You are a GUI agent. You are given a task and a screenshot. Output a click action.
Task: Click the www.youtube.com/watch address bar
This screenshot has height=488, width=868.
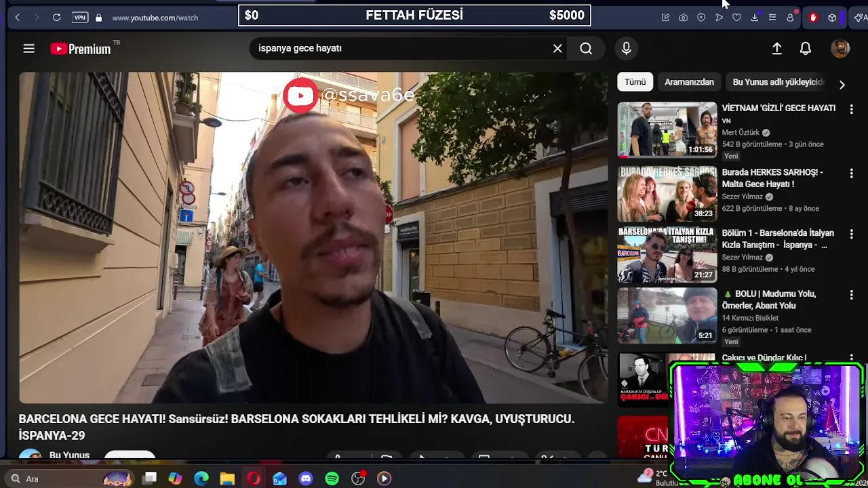[155, 18]
